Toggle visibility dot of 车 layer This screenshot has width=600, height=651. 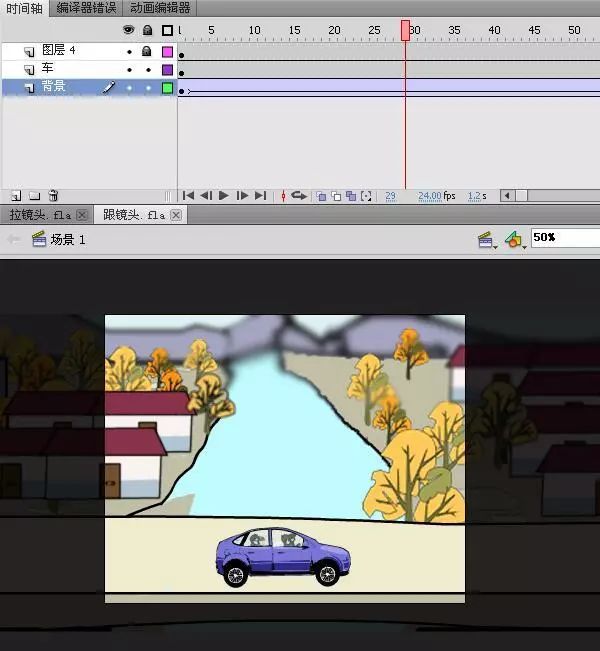coord(130,70)
